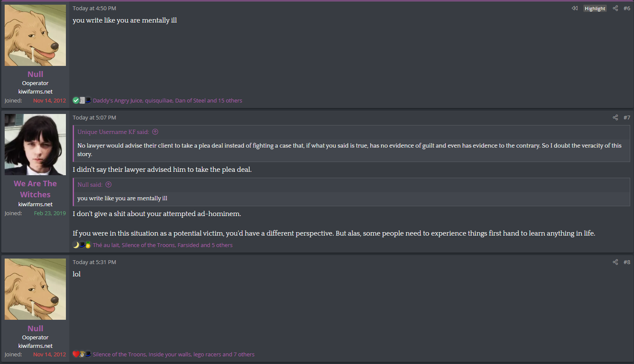Open reactions list starting with Thé au lait
This screenshot has width=634, height=364.
click(x=162, y=245)
